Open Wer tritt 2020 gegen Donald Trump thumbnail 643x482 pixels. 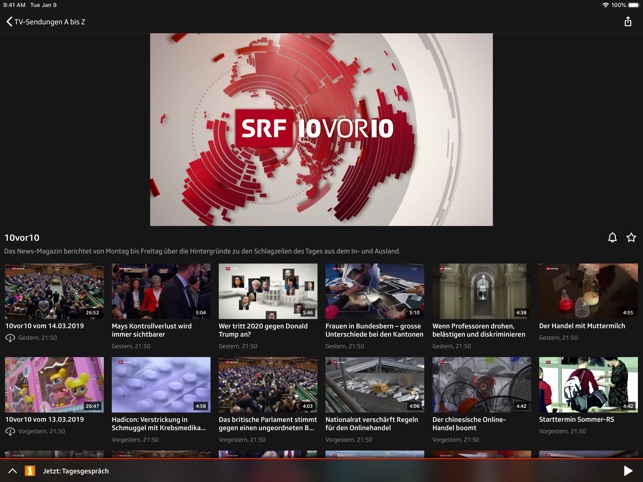(x=268, y=291)
